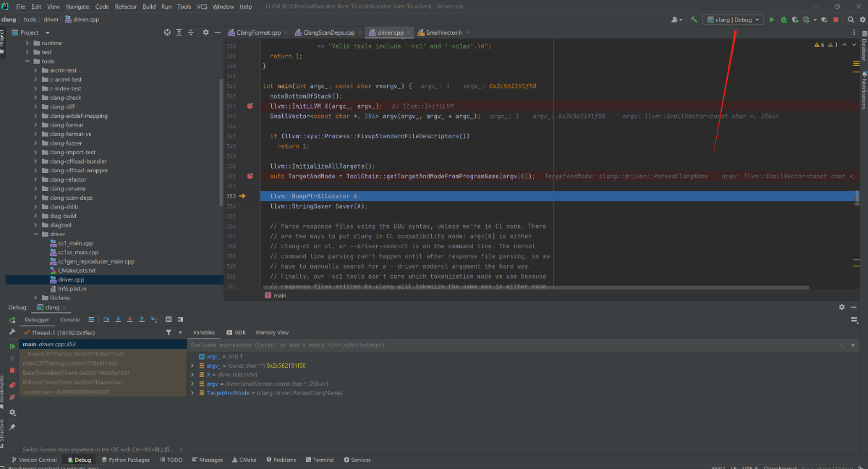Toggle the breakpoint on line 344
The width and height of the screenshot is (868, 469).
[250, 106]
